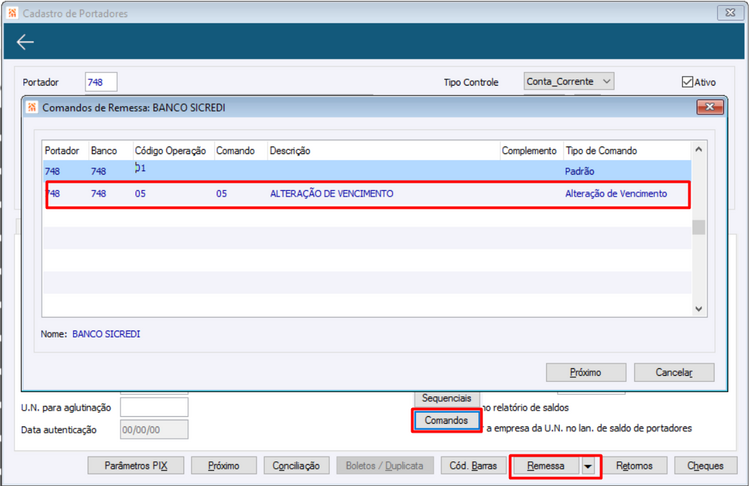Toggle the Ativo checkbox

pos(687,82)
